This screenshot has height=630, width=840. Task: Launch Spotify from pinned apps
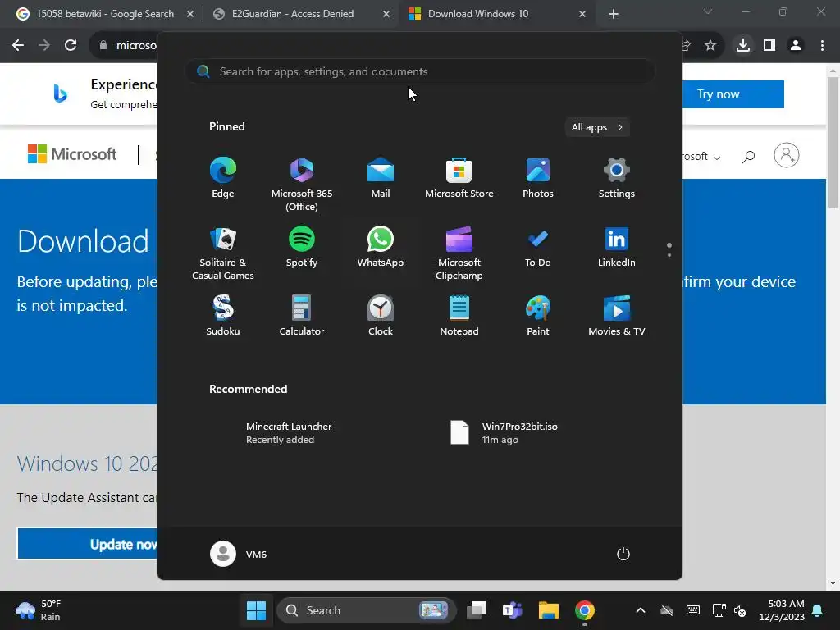pyautogui.click(x=302, y=247)
